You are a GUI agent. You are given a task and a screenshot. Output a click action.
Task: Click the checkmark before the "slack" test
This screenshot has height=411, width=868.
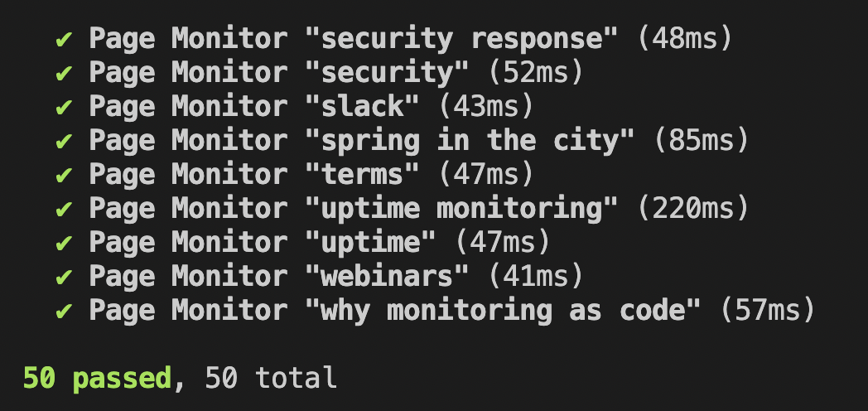coord(64,108)
